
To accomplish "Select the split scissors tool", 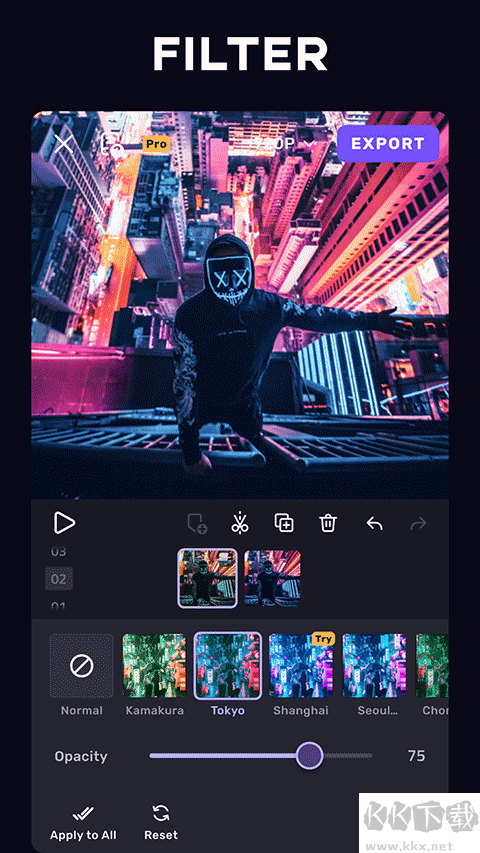I will point(239,522).
